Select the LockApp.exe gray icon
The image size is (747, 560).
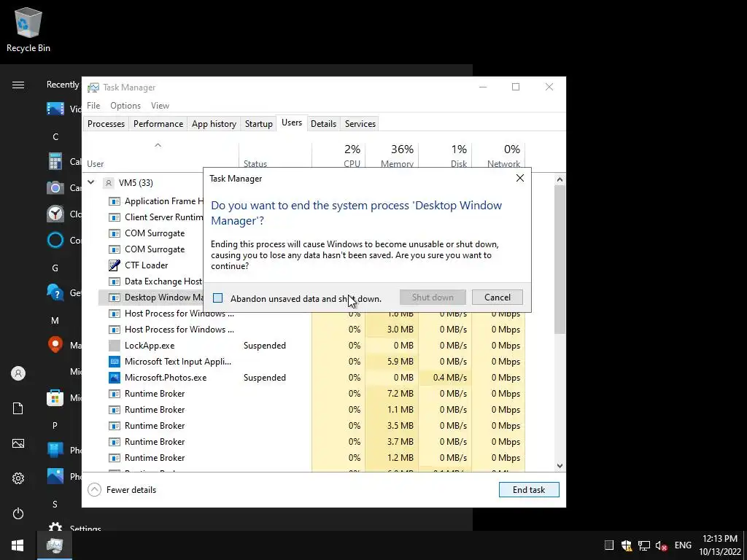coord(115,346)
